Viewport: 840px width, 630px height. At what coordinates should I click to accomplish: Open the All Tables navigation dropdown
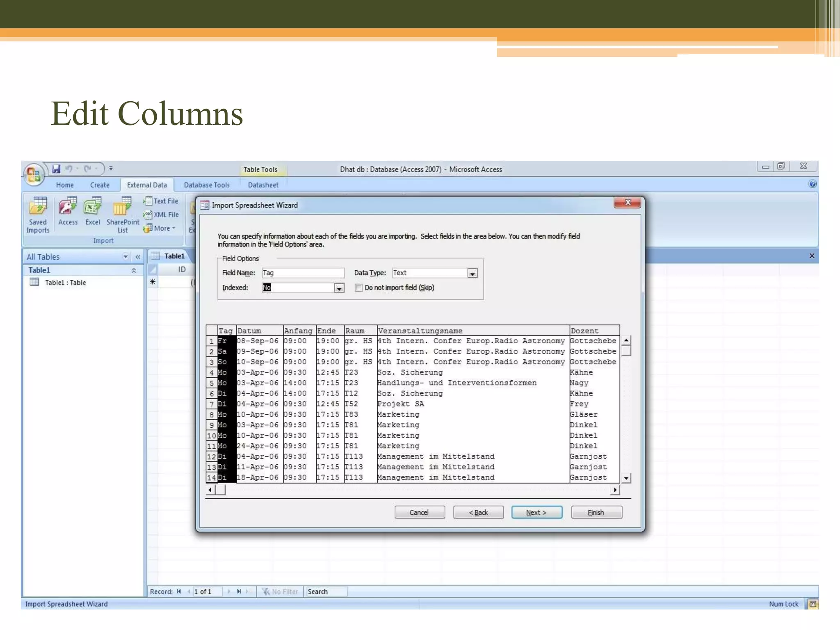click(126, 257)
